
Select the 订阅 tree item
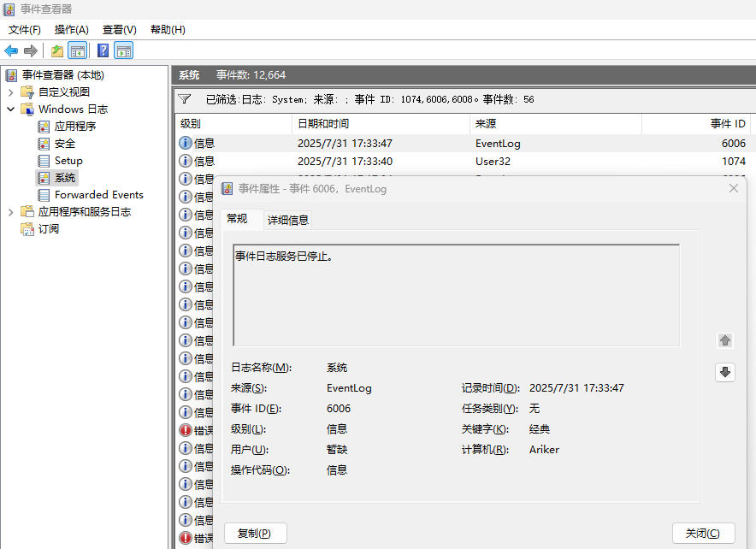point(48,229)
